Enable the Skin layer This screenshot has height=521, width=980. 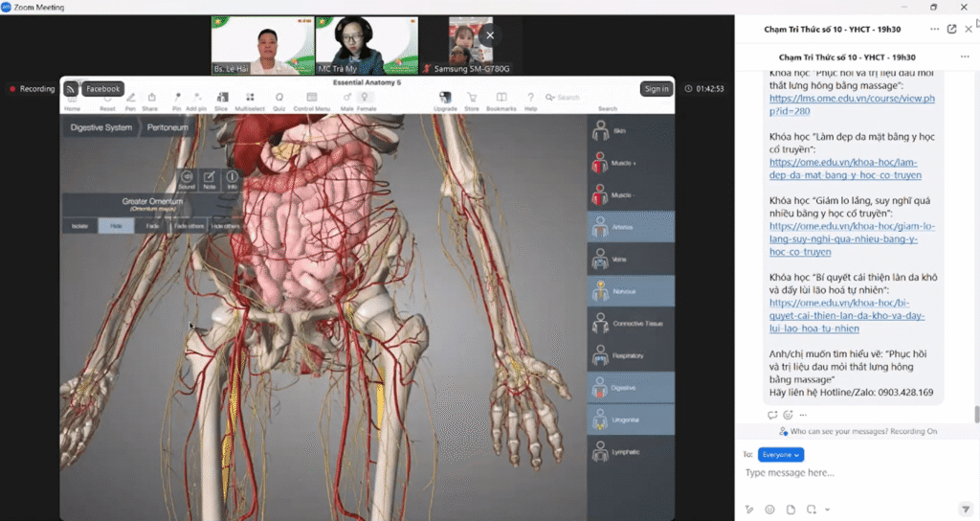(631, 130)
